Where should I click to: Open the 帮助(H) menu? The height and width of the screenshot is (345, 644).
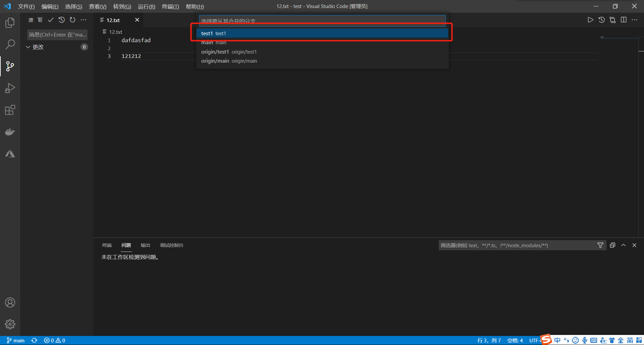[x=195, y=6]
